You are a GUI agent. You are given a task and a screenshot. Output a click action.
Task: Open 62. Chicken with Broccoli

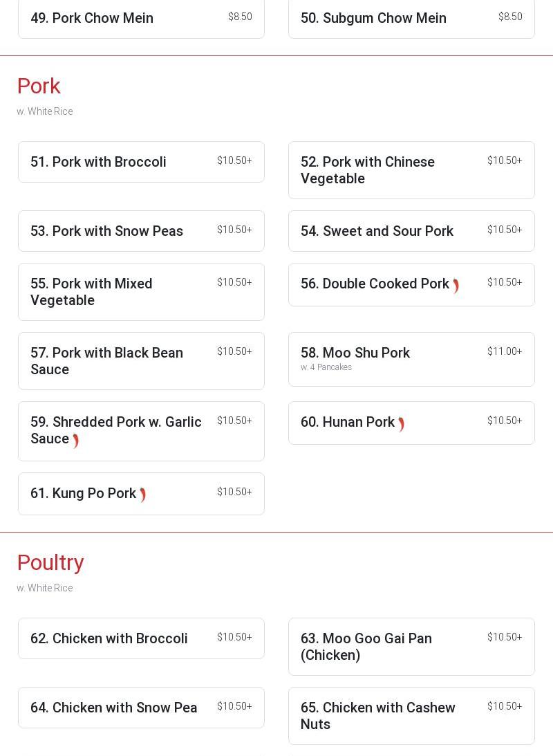pos(141,638)
